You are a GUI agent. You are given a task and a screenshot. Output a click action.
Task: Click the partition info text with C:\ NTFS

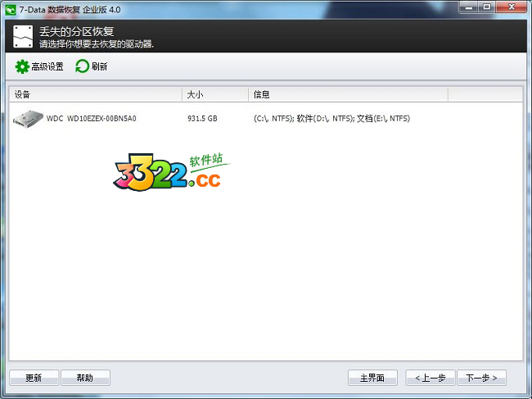(x=331, y=119)
